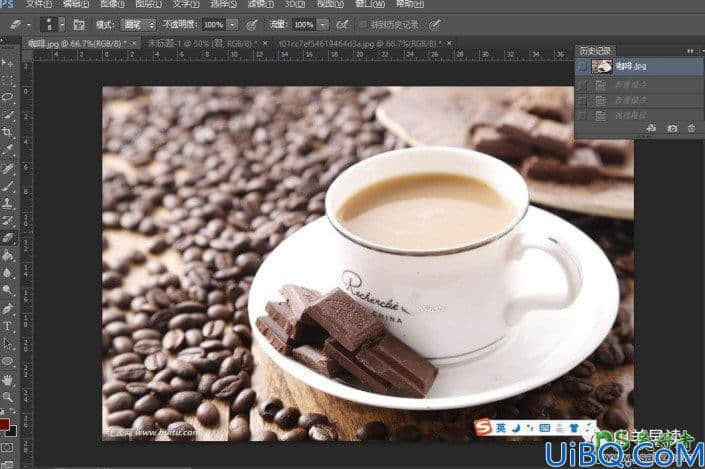Set history brush source for second history state
Screen dimensions: 705x469
click(x=582, y=100)
